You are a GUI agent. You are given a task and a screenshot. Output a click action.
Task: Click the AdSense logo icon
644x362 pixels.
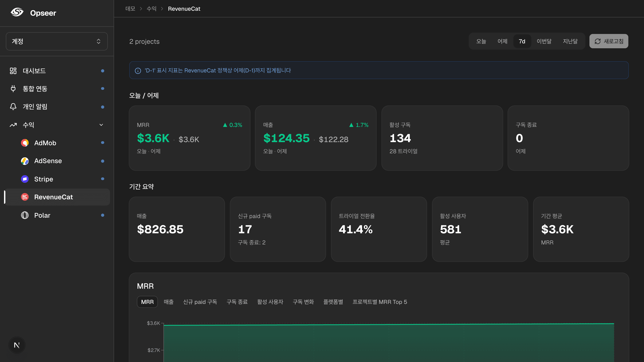pyautogui.click(x=25, y=161)
